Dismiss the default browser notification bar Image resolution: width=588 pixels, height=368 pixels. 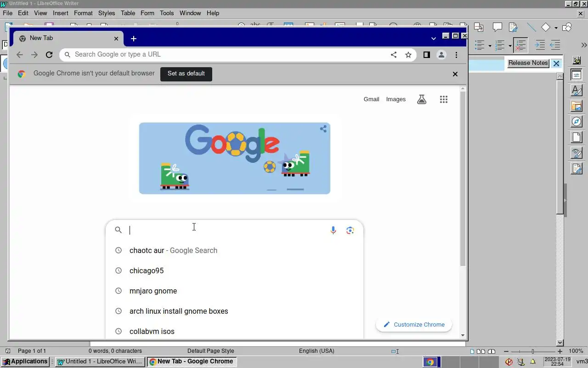[455, 74]
